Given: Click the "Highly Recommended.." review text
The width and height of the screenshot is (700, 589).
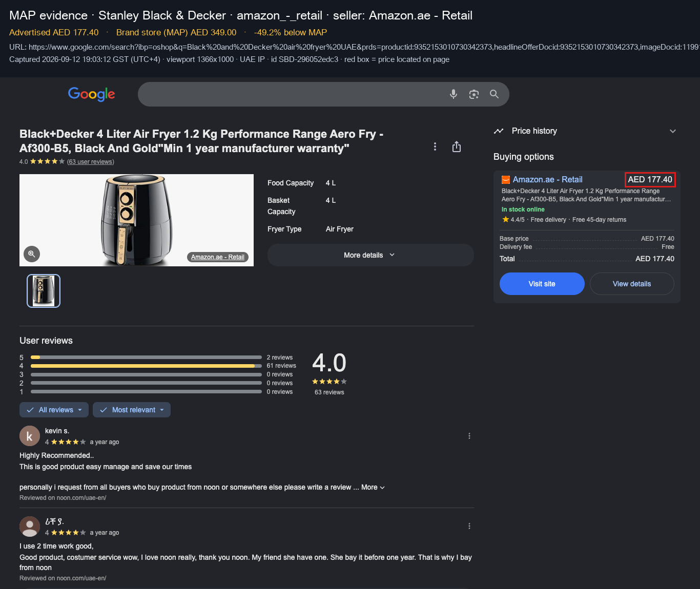Looking at the screenshot, I should (x=57, y=455).
